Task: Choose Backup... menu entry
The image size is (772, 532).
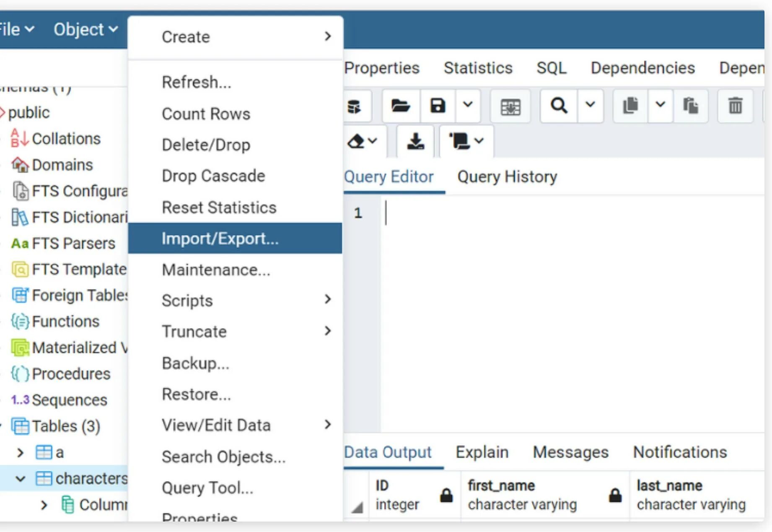Action: coord(235,363)
